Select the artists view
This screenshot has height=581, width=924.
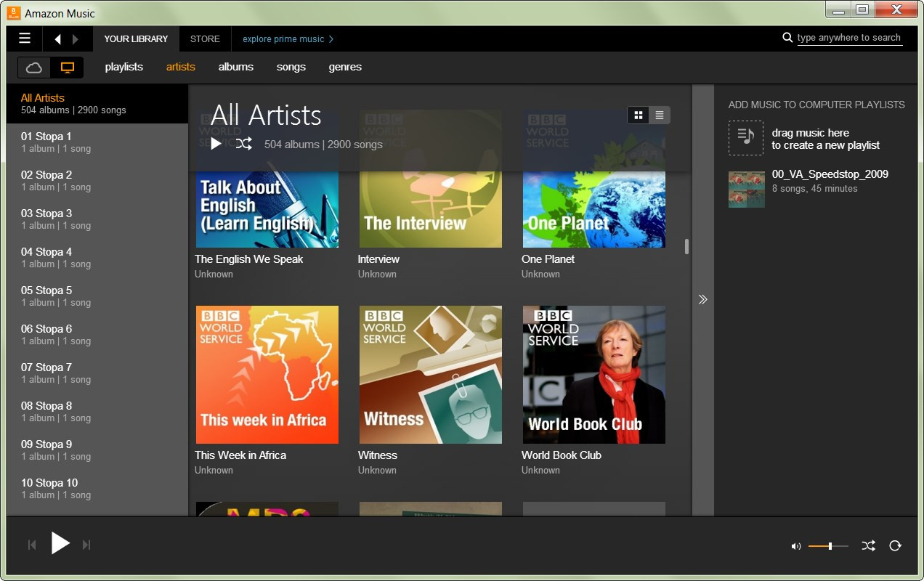(x=181, y=67)
